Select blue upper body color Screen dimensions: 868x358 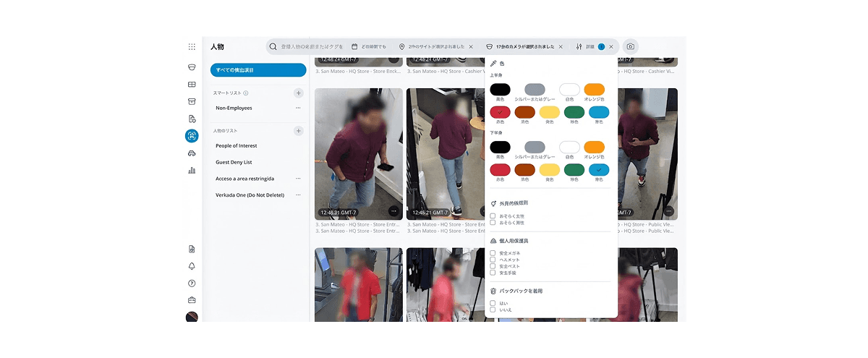(599, 112)
